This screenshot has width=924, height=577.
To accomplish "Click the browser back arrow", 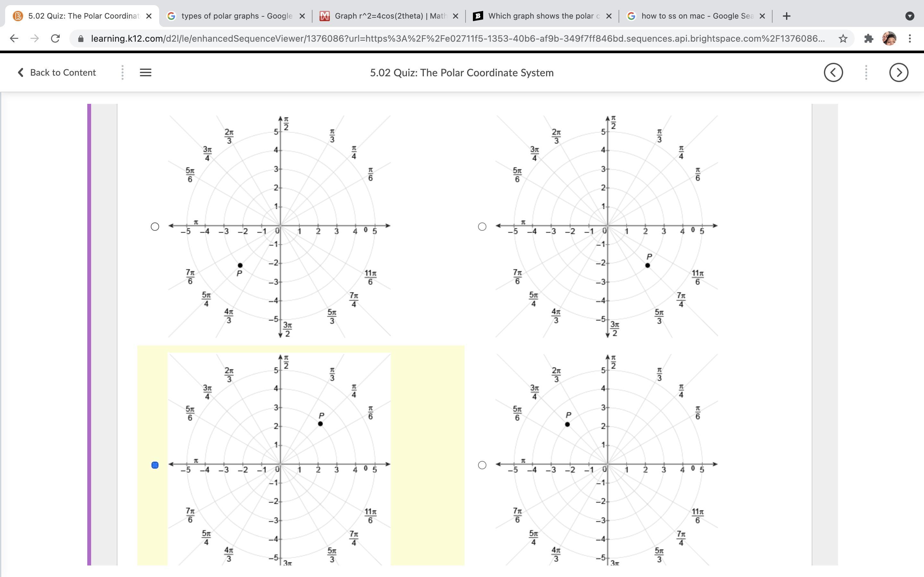I will pyautogui.click(x=14, y=38).
